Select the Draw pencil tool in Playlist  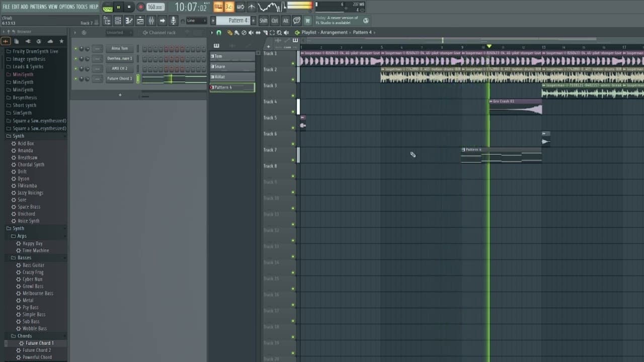coord(230,33)
